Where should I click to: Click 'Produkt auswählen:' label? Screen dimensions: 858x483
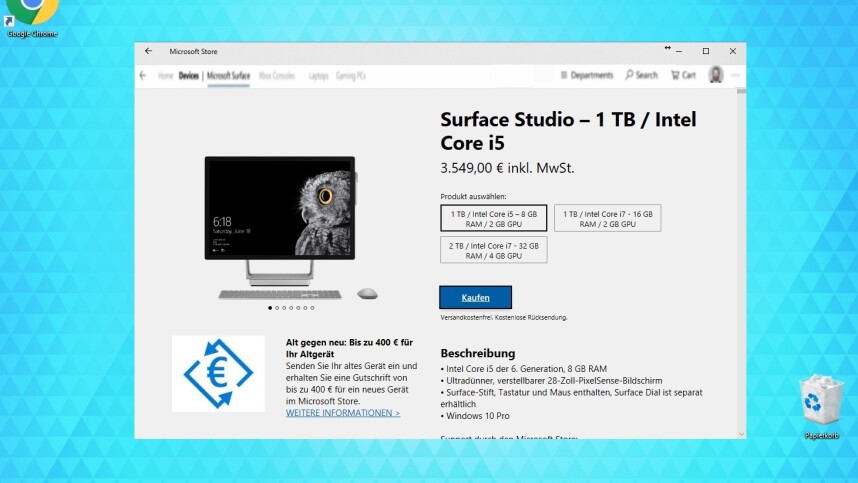point(473,196)
